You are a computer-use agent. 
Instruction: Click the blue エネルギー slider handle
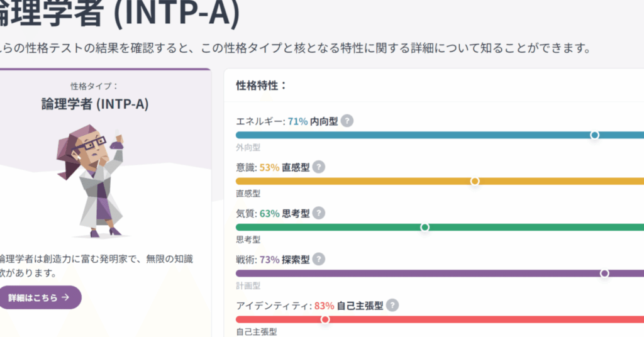(594, 135)
